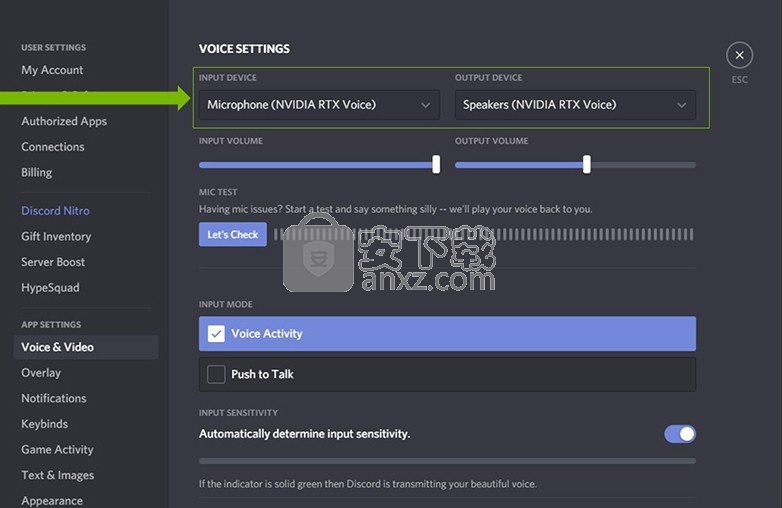782x508 pixels.
Task: Open Notifications settings
Action: tap(53, 398)
